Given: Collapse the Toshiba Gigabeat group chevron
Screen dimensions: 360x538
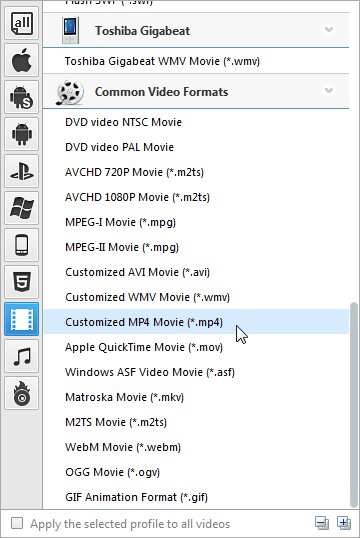Looking at the screenshot, I should (329, 30).
